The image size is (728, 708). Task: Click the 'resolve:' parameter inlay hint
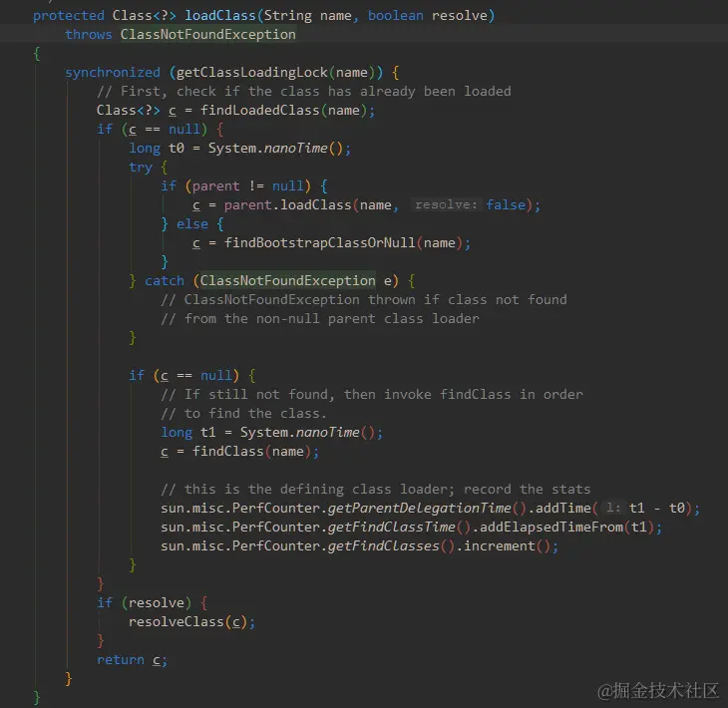446,205
